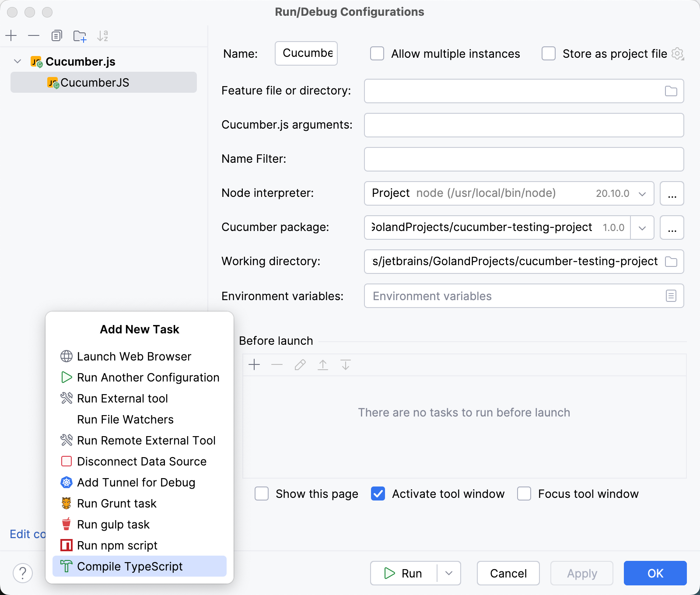Open the environment variables editor
700x595 pixels.
coord(671,296)
